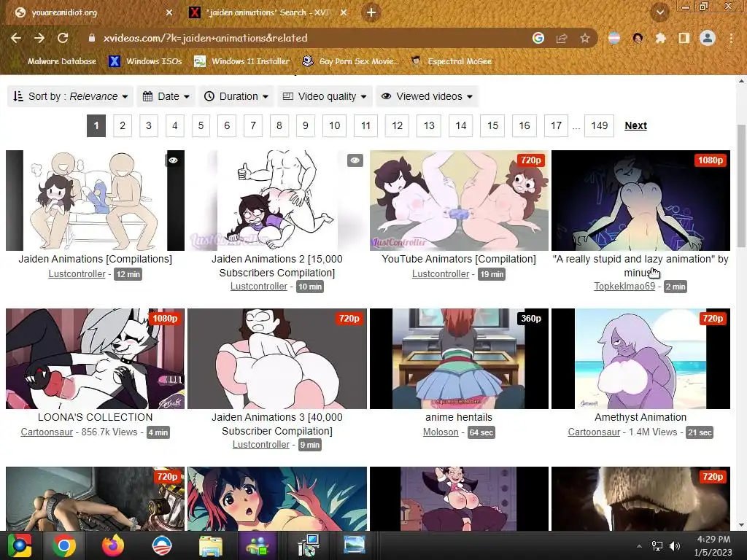Toggle the eye icon on the 10 min video

click(x=355, y=160)
